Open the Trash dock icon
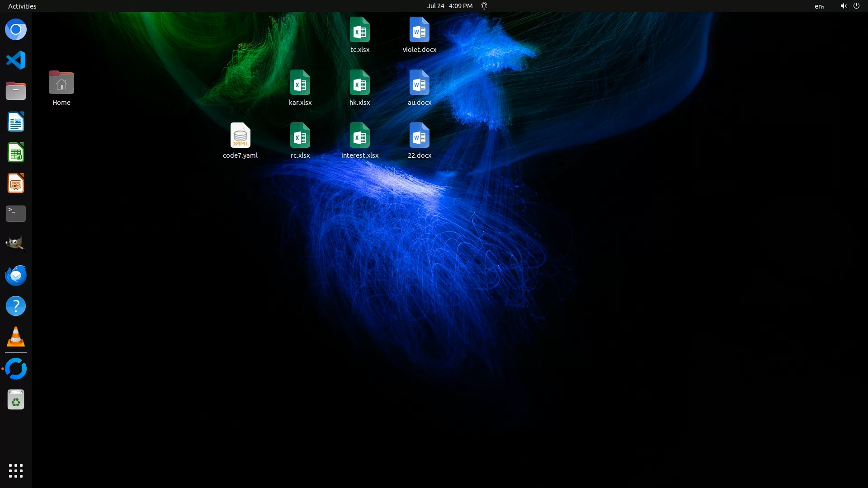The image size is (868, 488). [16, 400]
